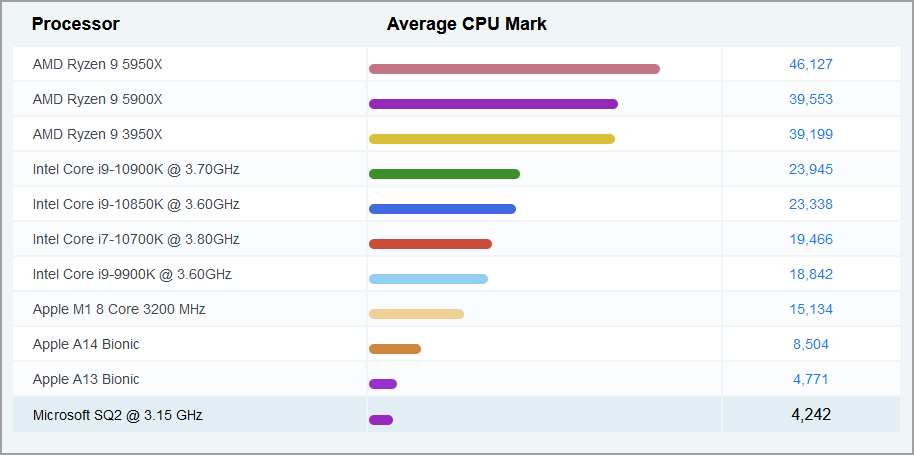Click the 8,504 Apple A14 score

(810, 344)
